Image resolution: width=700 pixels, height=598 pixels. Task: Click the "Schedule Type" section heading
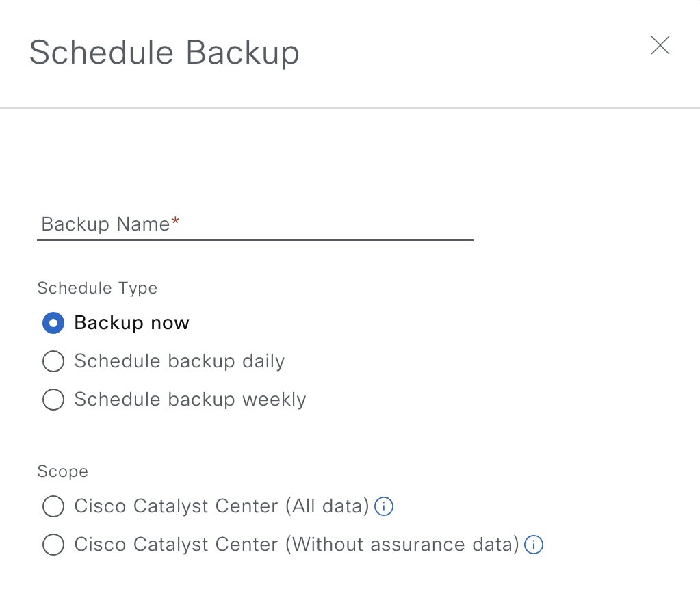pyautogui.click(x=97, y=288)
